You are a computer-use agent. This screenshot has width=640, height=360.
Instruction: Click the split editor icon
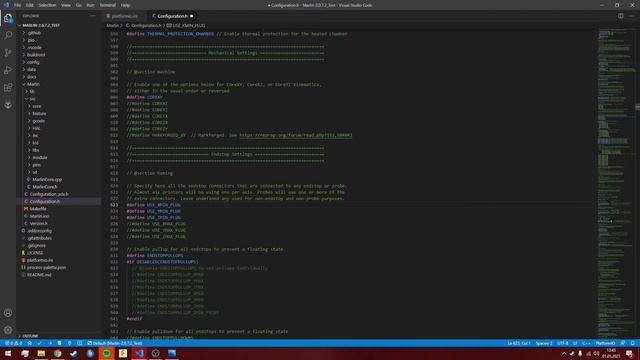pyautogui.click(x=620, y=16)
